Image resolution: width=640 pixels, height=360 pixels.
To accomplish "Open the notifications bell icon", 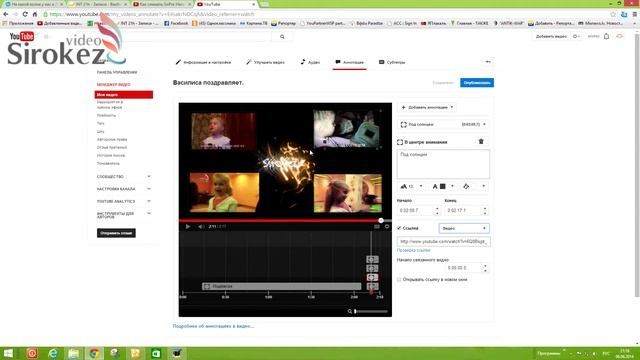I will 607,36.
